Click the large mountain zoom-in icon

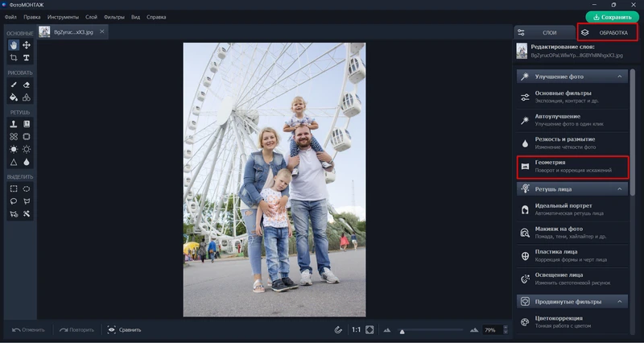[474, 330]
